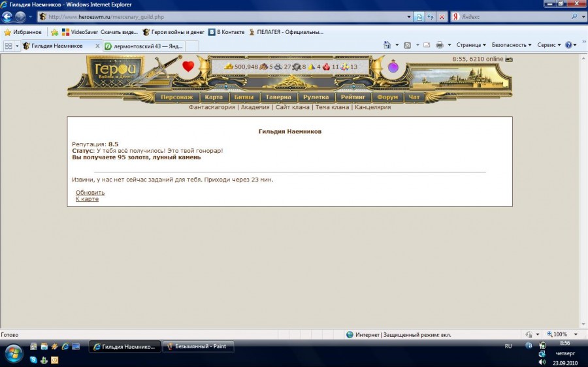Open the zoom level 100% dropdown
The height and width of the screenshot is (367, 588).
point(560,334)
